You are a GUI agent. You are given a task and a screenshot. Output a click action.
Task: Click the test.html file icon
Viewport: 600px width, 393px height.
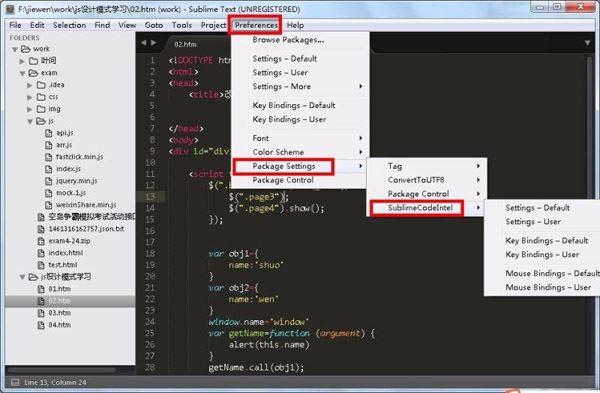coord(41,265)
